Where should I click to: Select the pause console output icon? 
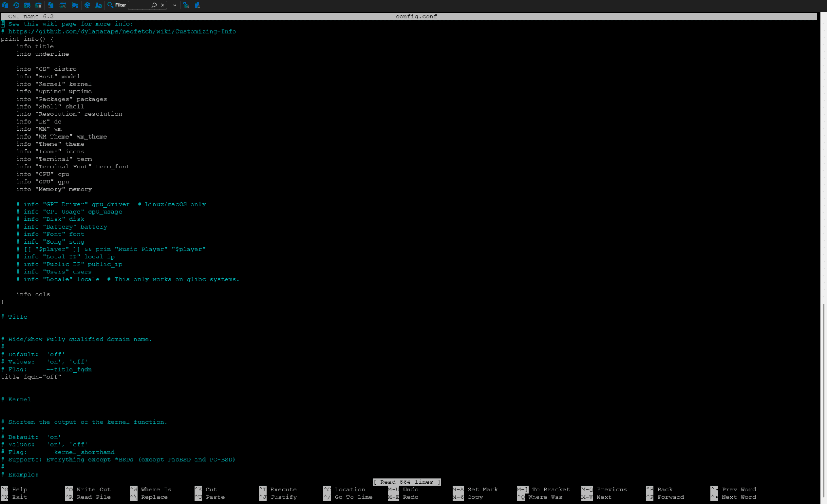click(38, 5)
